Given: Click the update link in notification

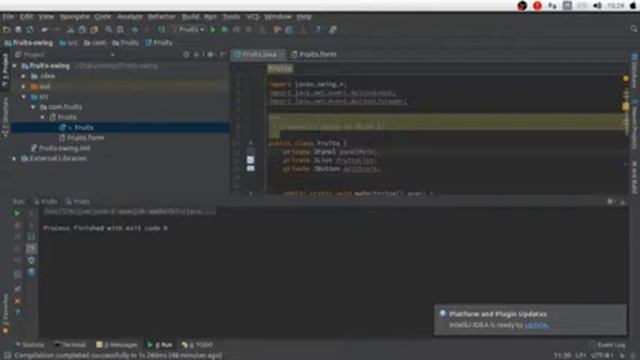Looking at the screenshot, I should pos(536,325).
